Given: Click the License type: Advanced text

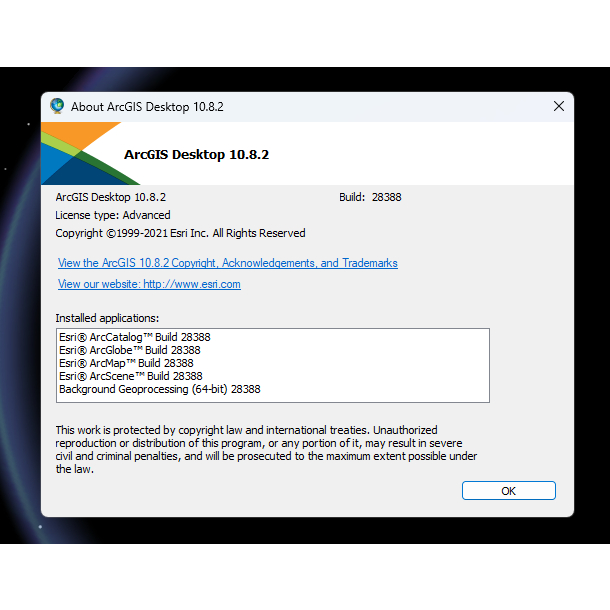Looking at the screenshot, I should 113,215.
